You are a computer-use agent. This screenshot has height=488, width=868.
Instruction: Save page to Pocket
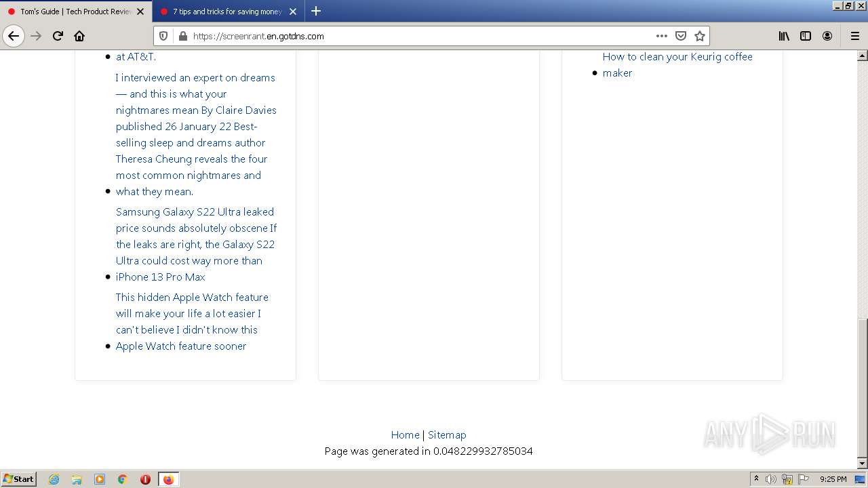click(681, 36)
